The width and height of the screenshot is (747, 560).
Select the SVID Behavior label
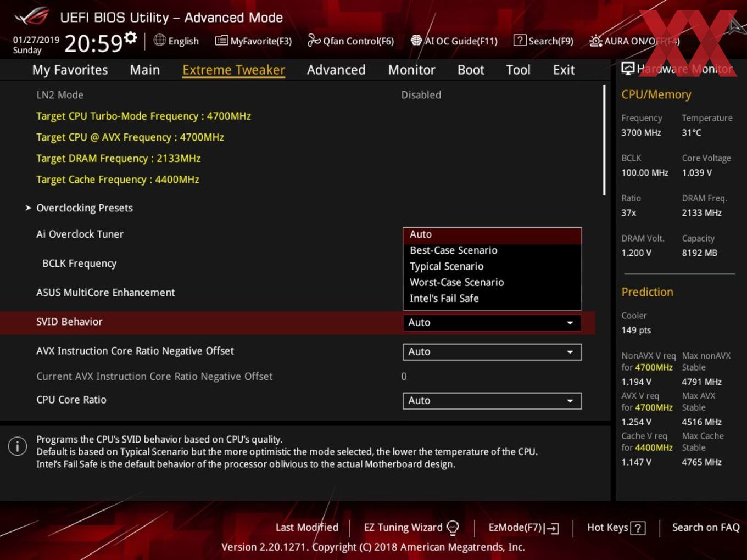pos(69,322)
